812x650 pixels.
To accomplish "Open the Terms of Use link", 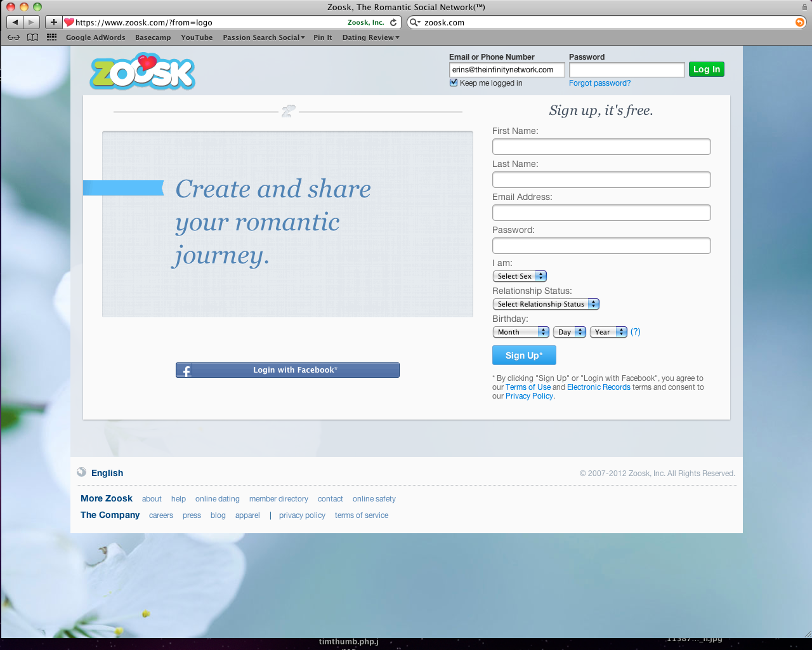I will pos(528,387).
